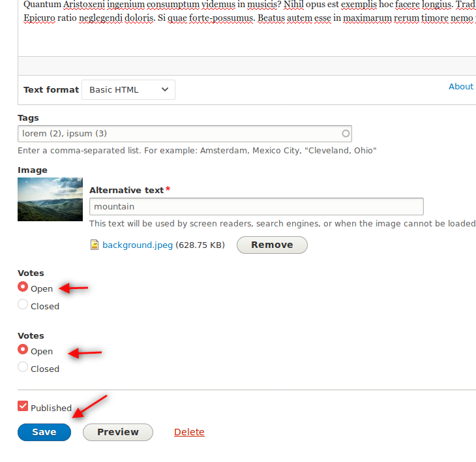
Task: Click inside the Tags input field
Action: 185,134
